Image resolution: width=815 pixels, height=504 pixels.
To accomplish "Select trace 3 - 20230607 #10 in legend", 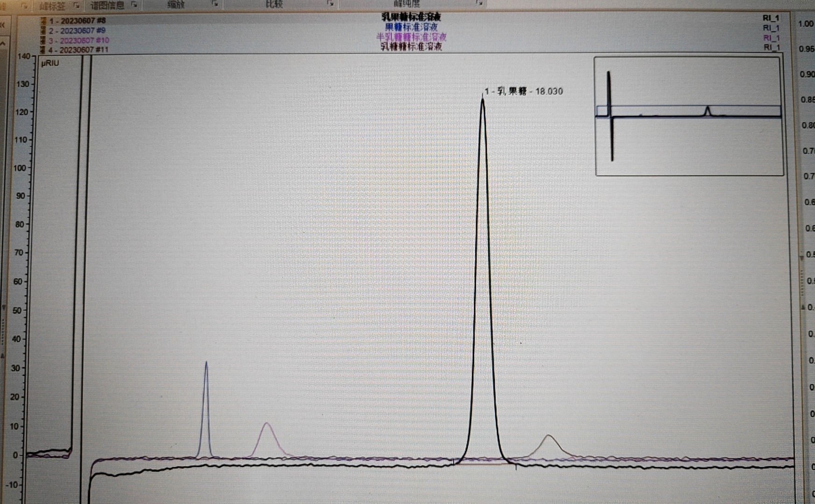I will [x=78, y=41].
